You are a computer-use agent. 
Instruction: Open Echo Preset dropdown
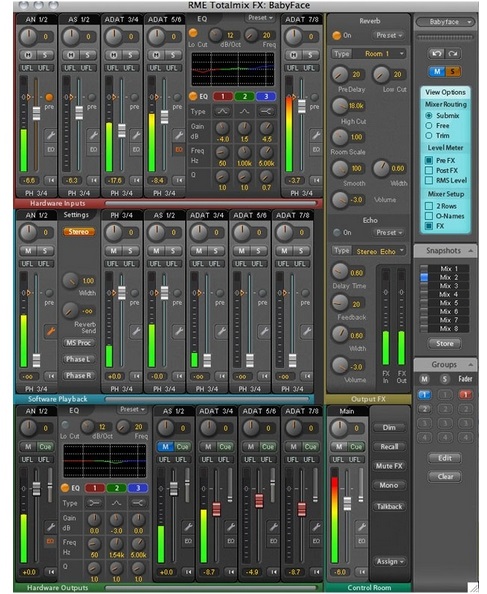389,232
